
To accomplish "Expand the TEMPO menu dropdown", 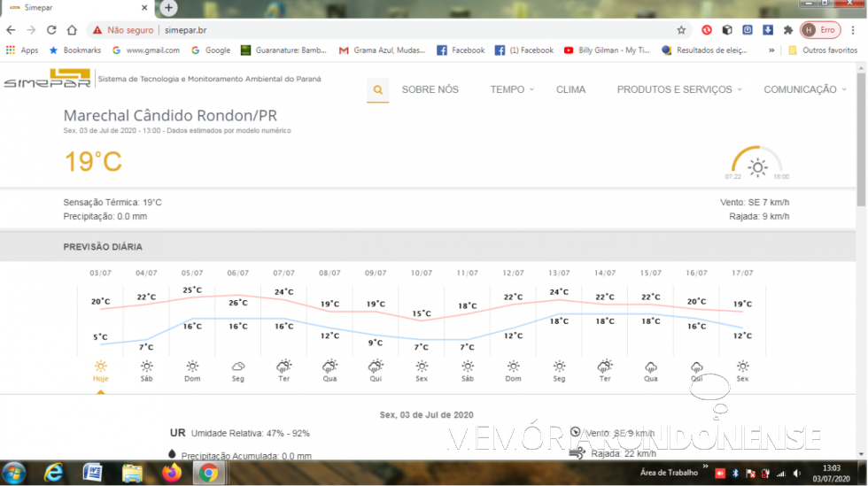I will (x=512, y=89).
